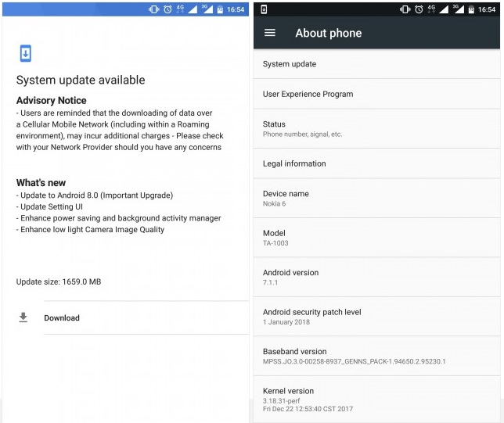The image size is (504, 423).
Task: Open User Experience Program
Action: click(376, 94)
